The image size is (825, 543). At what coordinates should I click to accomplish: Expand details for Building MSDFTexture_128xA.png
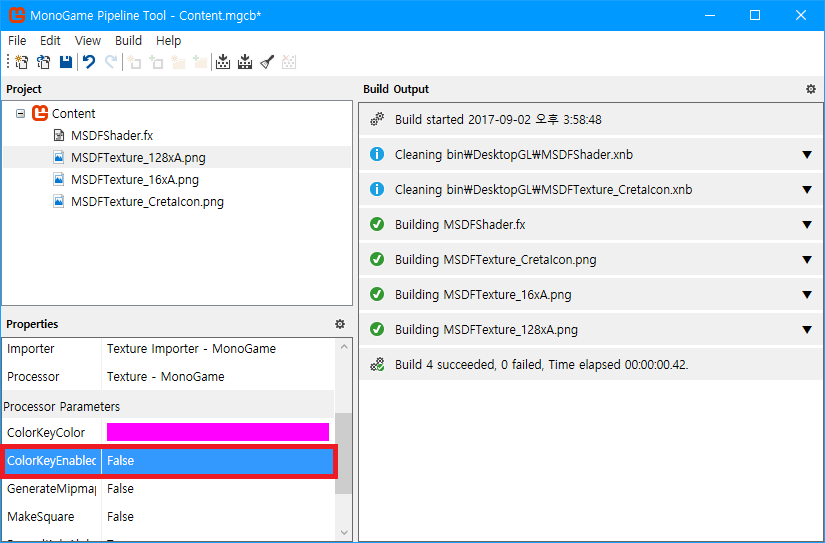[807, 330]
